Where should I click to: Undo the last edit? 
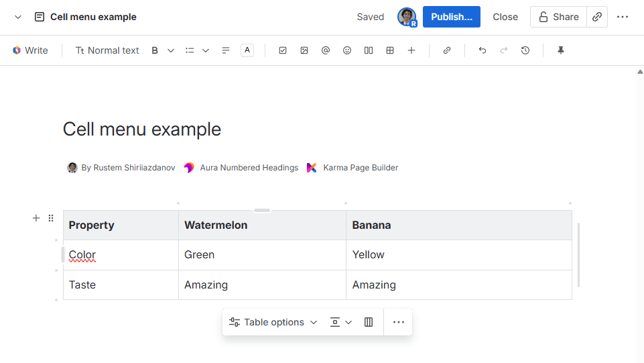click(482, 50)
